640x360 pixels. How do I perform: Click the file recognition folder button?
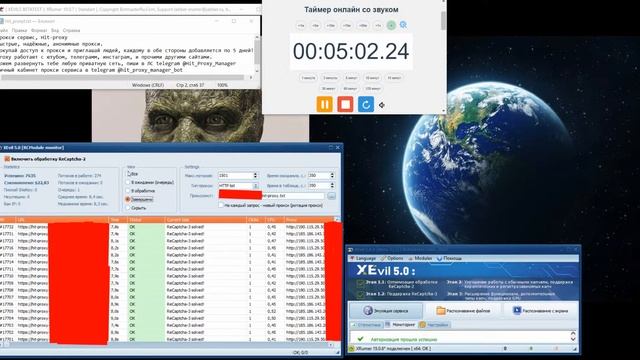[x=463, y=311]
